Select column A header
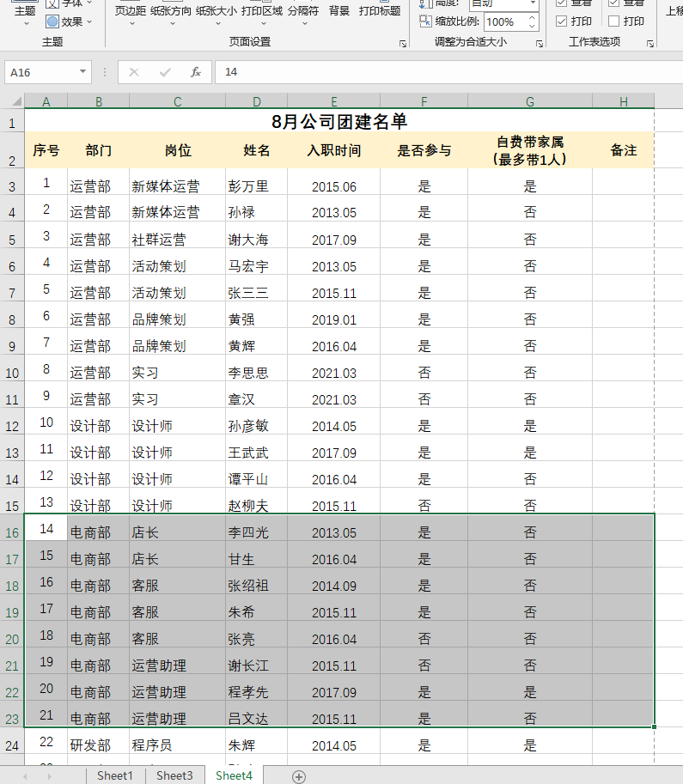Screen dimensions: 683x784 pyautogui.click(x=46, y=101)
